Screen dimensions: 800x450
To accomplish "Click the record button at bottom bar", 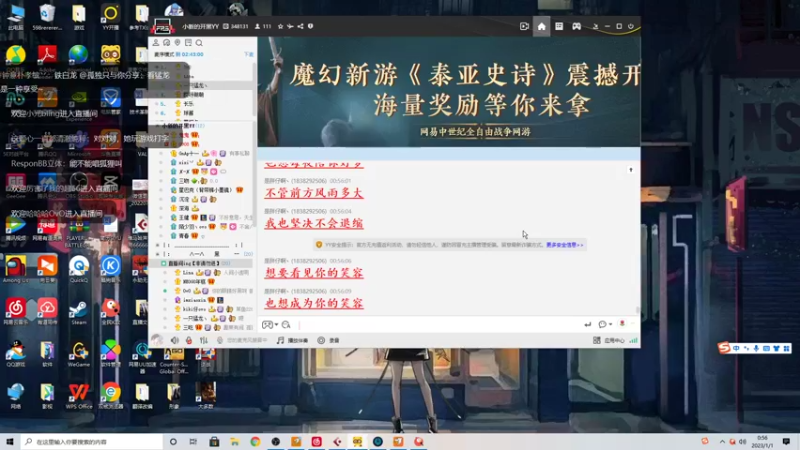I will pos(328,340).
